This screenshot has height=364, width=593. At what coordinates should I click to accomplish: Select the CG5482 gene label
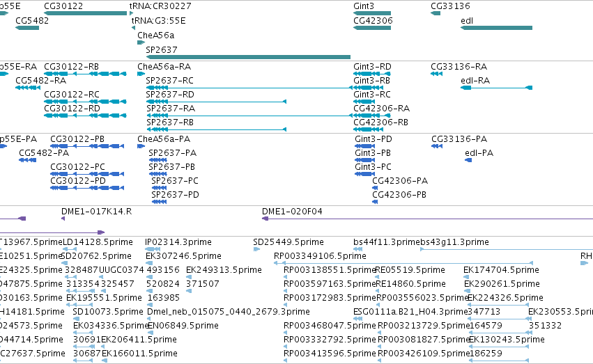pyautogui.click(x=32, y=20)
